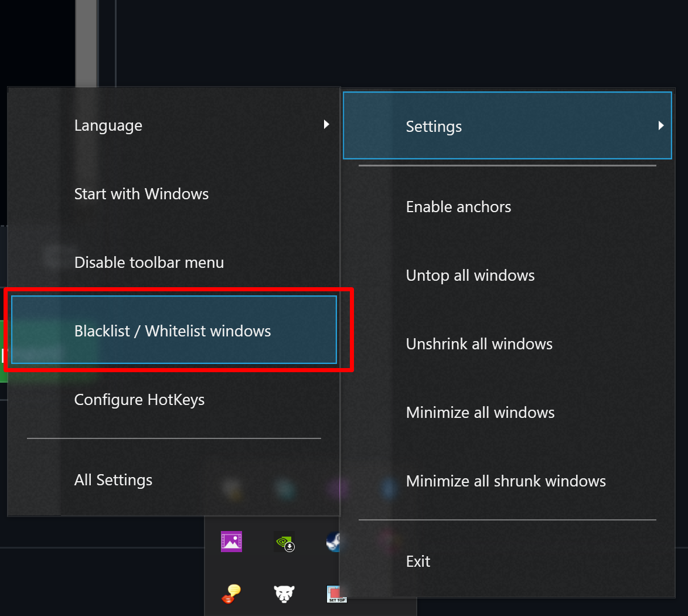This screenshot has width=688, height=616.
Task: Click the SET TOP window-pinning tray icon
Action: (x=336, y=594)
